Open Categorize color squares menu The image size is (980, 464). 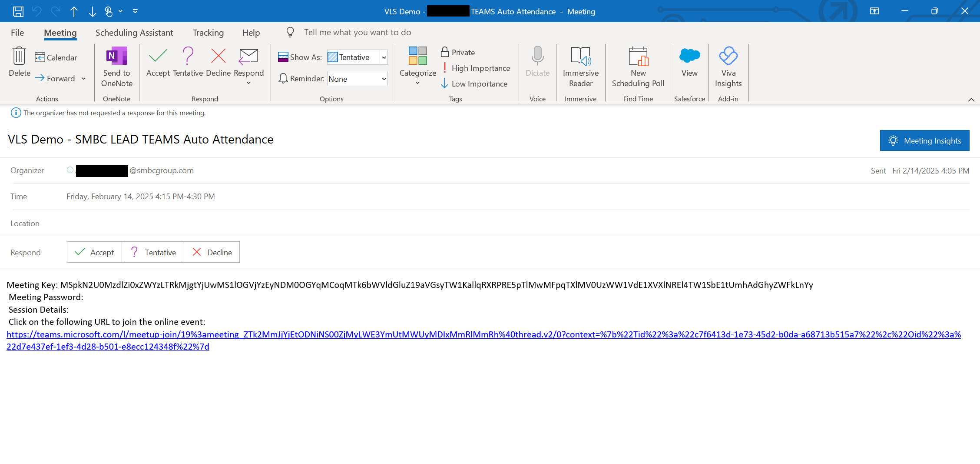[x=417, y=66]
